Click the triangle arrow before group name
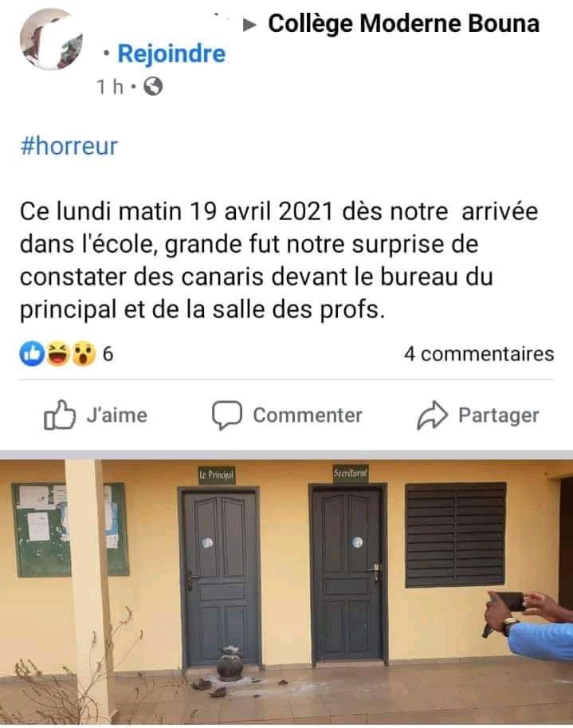Screen dimensions: 573x728 click(249, 25)
